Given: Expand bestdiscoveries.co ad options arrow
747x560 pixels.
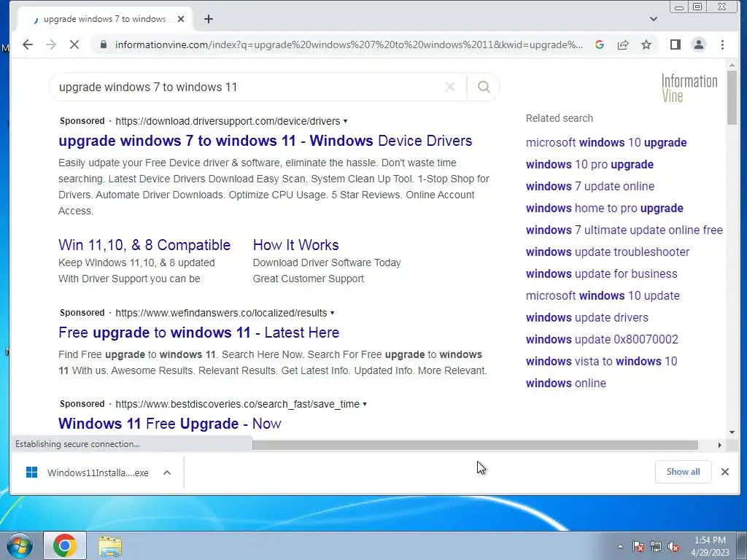Looking at the screenshot, I should coord(365,404).
